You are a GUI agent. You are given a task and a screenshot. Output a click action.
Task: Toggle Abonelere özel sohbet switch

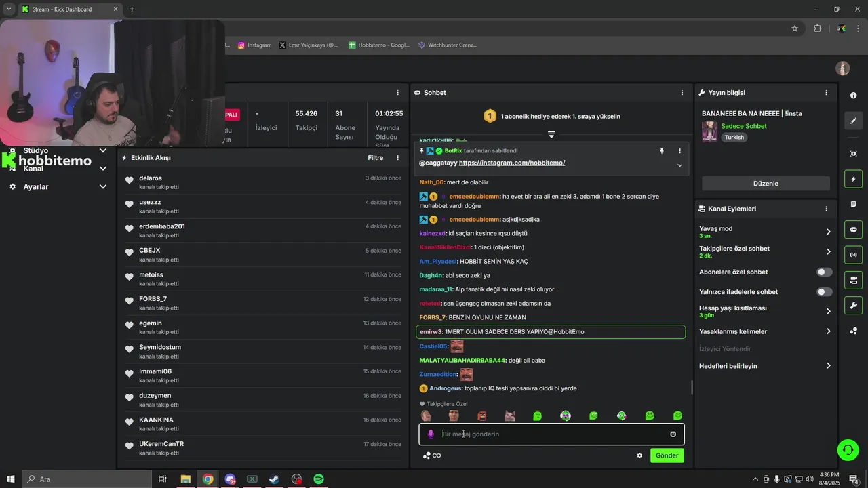click(824, 272)
